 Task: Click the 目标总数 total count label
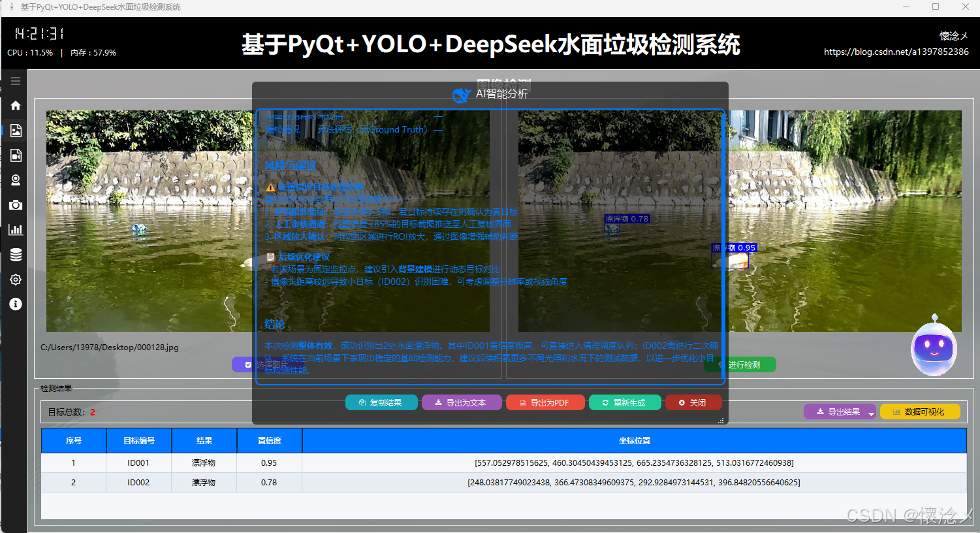click(67, 412)
